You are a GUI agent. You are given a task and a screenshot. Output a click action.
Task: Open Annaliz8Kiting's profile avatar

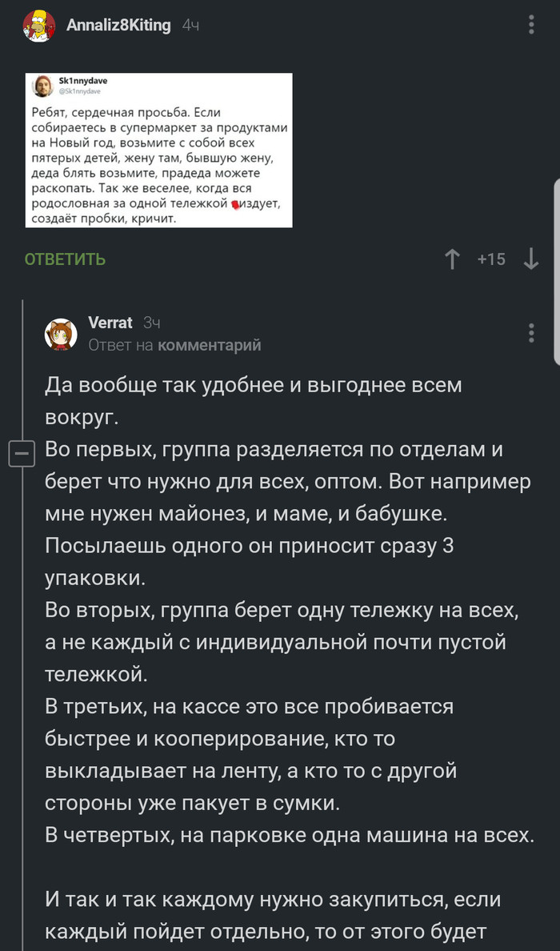click(x=39, y=26)
